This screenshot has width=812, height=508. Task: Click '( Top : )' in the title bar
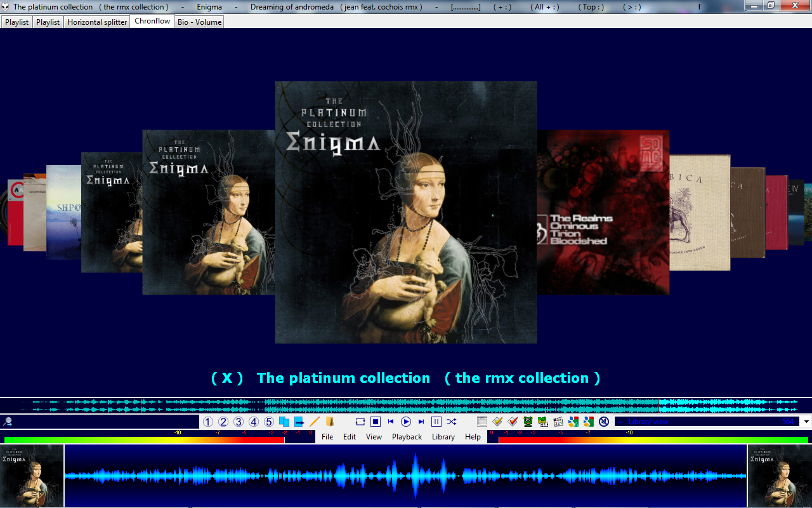(x=591, y=7)
